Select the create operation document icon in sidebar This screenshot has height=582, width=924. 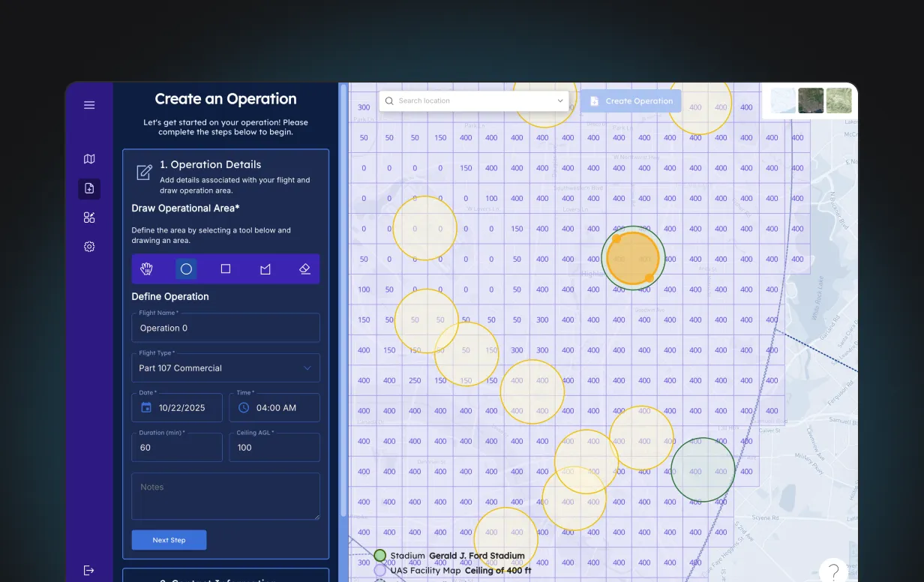click(x=89, y=188)
